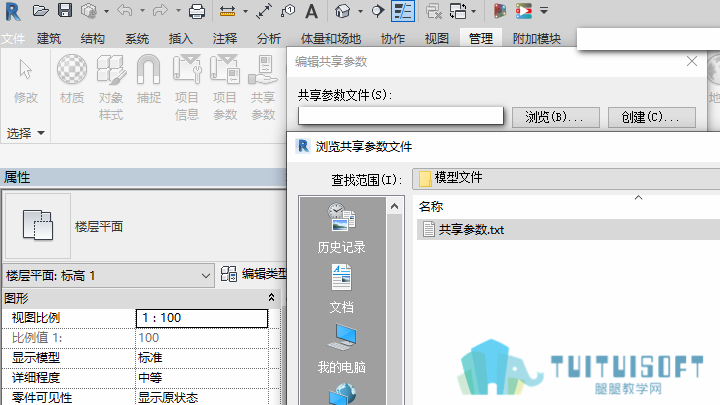Switch to the Architecture (建筑) tab

click(x=49, y=39)
